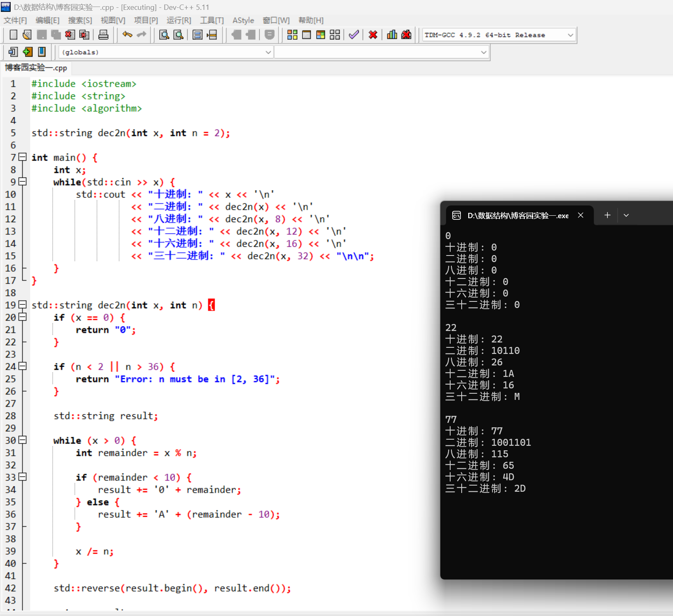Click the Indent toolbar icon
673x616 pixels.
236,35
